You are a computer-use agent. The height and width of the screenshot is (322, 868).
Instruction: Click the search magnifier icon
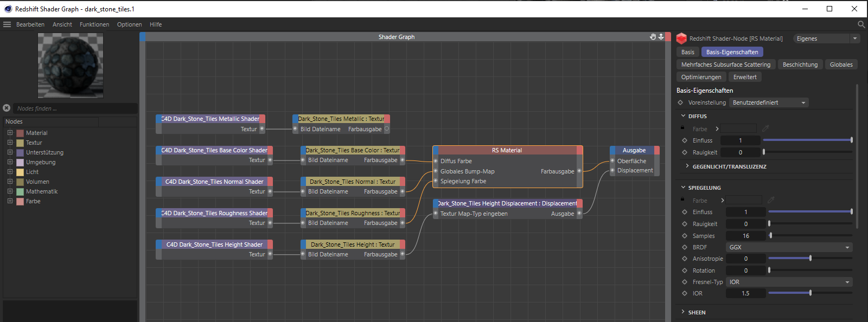(861, 24)
